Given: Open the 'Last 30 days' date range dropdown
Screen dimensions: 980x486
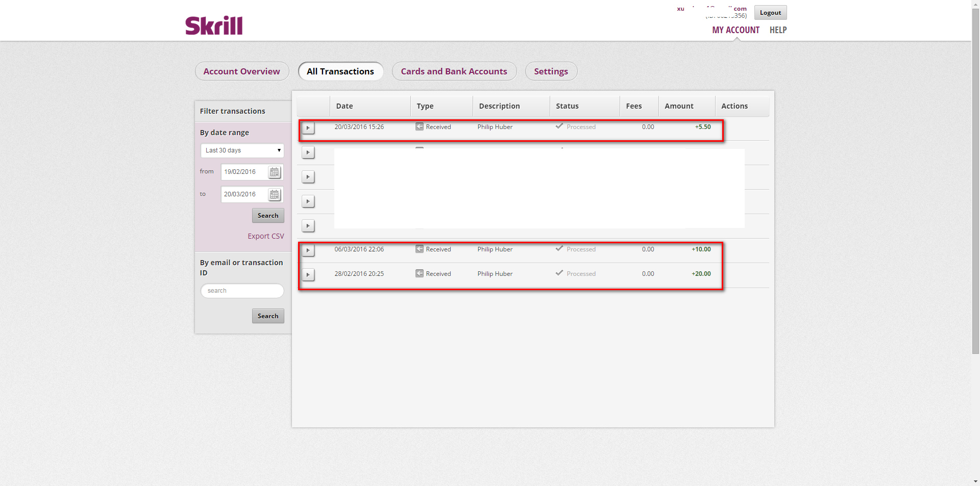Looking at the screenshot, I should click(242, 150).
